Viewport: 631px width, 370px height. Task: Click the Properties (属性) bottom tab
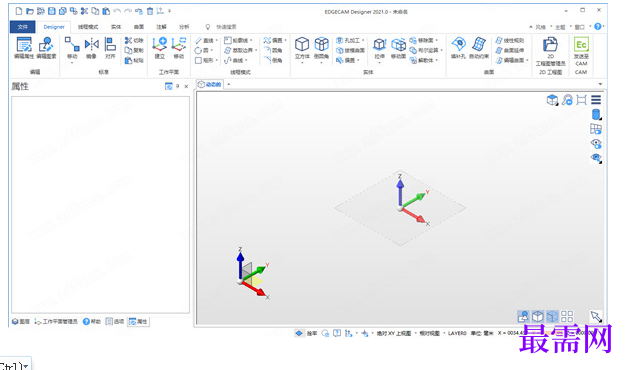(138, 321)
